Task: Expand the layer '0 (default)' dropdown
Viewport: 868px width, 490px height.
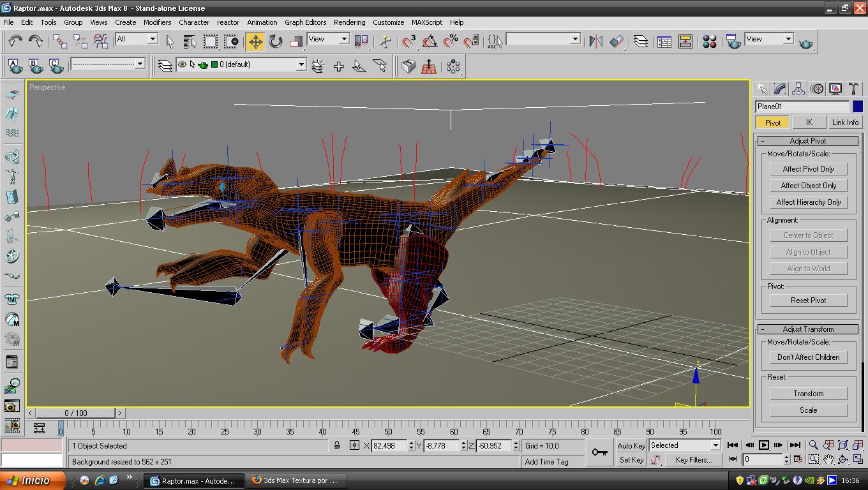Action: (301, 64)
